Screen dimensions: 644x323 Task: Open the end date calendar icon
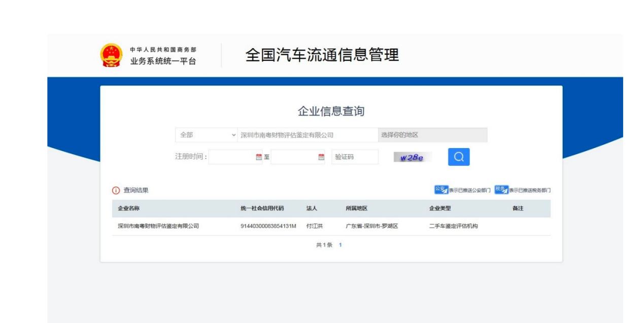[x=321, y=157]
